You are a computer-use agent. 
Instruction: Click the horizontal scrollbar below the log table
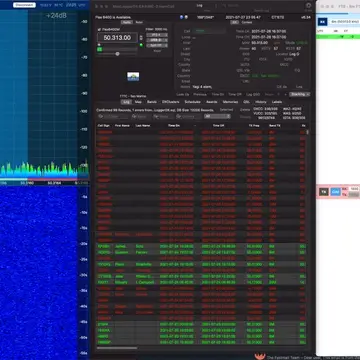tap(117, 348)
